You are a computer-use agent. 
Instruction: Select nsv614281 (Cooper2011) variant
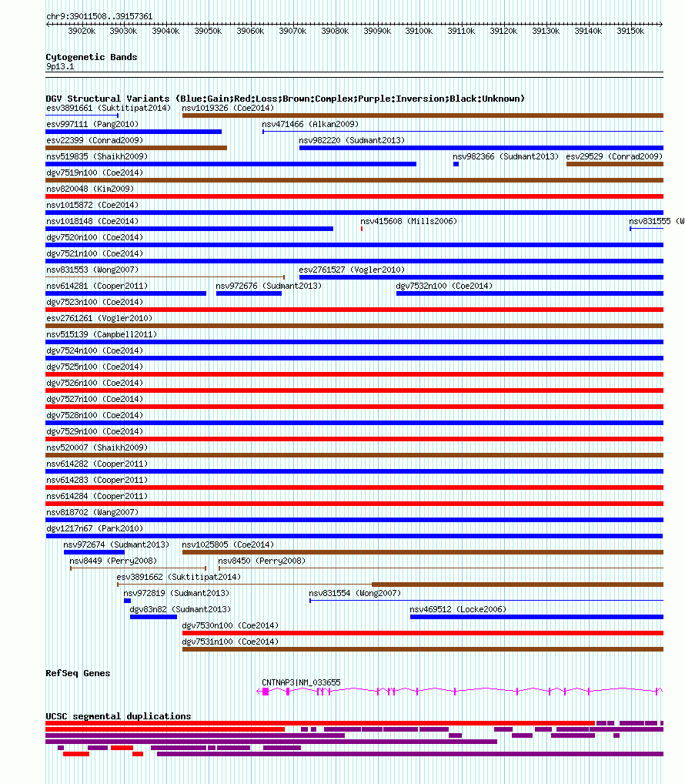tap(97, 286)
